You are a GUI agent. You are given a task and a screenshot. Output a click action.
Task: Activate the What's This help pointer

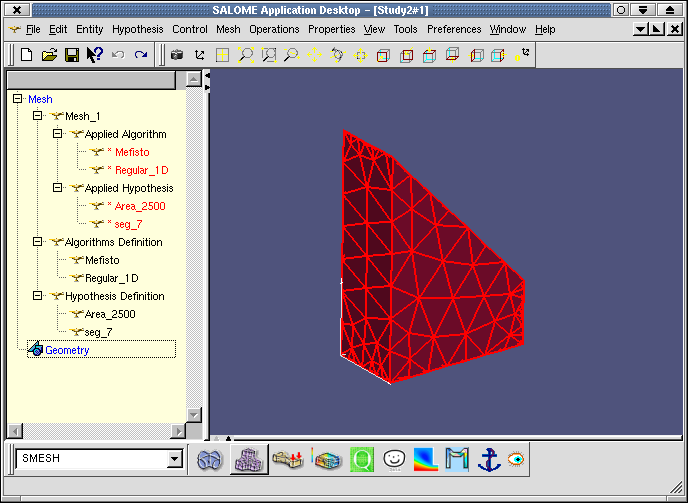(94, 55)
